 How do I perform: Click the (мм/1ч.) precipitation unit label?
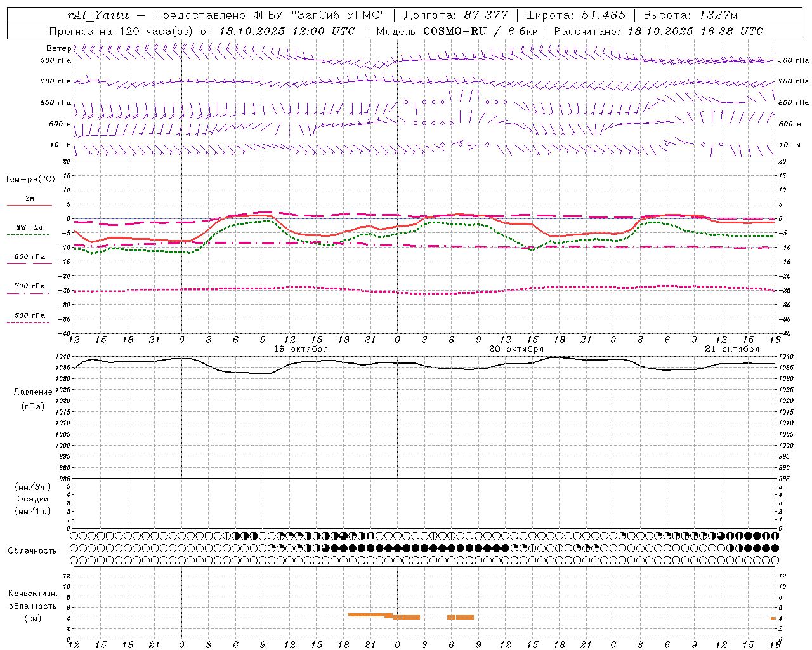click(x=33, y=511)
